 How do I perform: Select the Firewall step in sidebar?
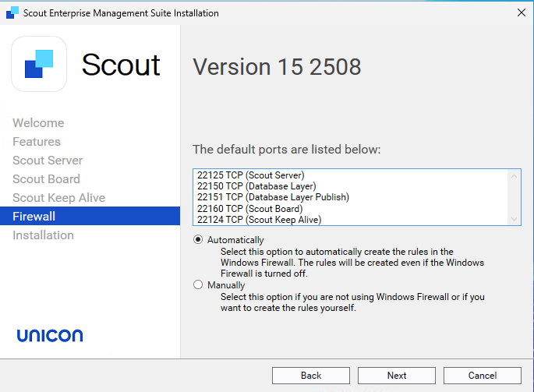[34, 217]
